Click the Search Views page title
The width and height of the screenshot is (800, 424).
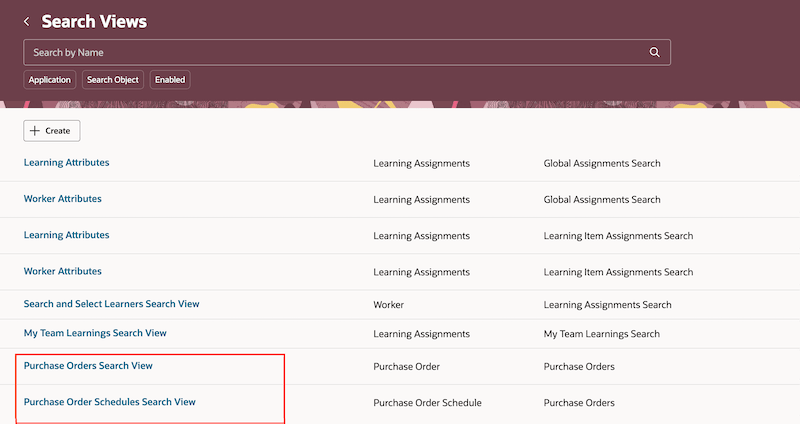pos(94,21)
